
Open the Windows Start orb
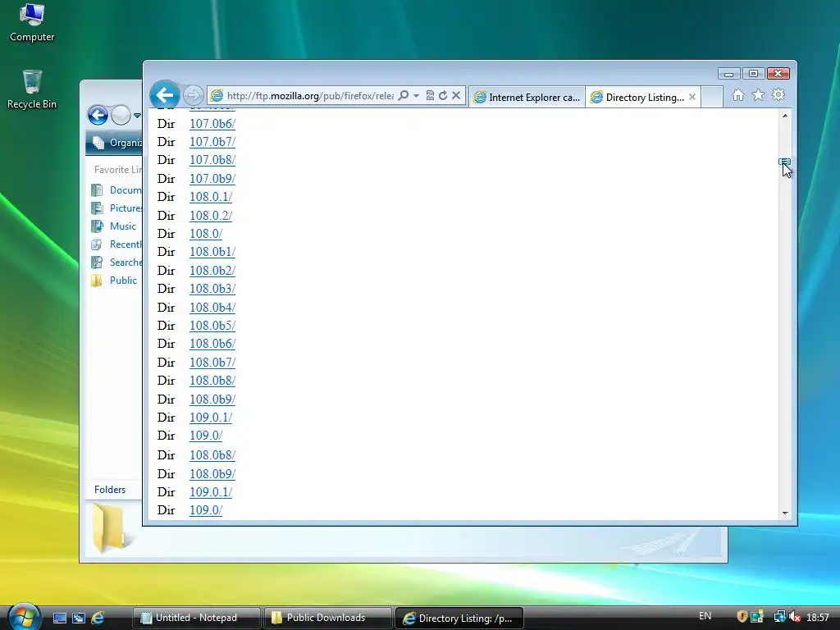click(x=24, y=617)
